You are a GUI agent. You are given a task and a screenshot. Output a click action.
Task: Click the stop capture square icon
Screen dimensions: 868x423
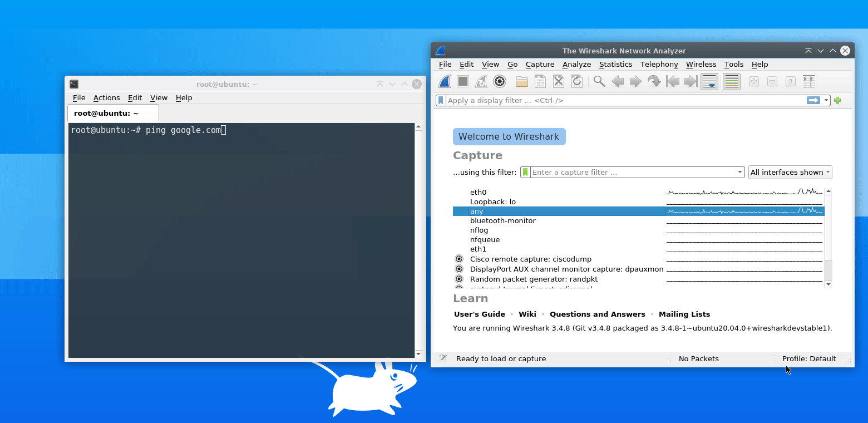click(463, 82)
